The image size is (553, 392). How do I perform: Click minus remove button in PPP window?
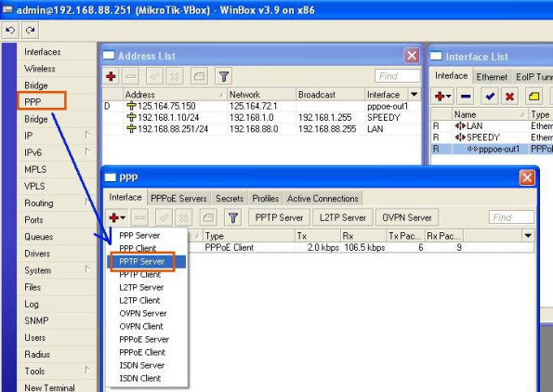coord(139,218)
